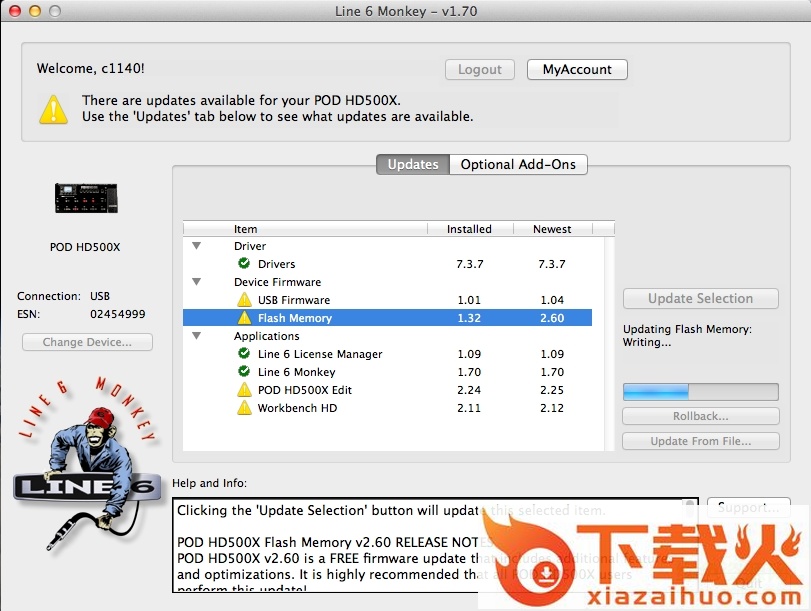The image size is (811, 611).
Task: Click the 'POD HD500X' label under the device image
Action: pyautogui.click(x=85, y=247)
